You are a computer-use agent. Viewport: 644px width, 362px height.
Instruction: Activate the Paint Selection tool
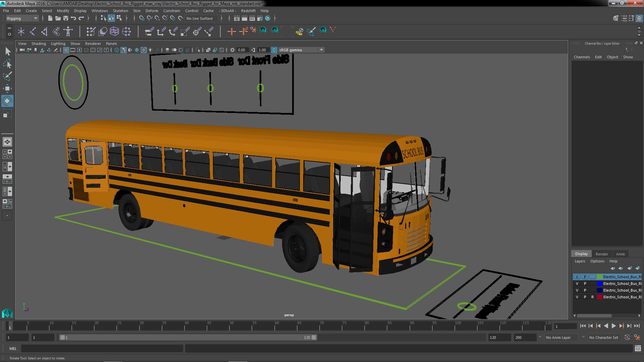[x=7, y=76]
